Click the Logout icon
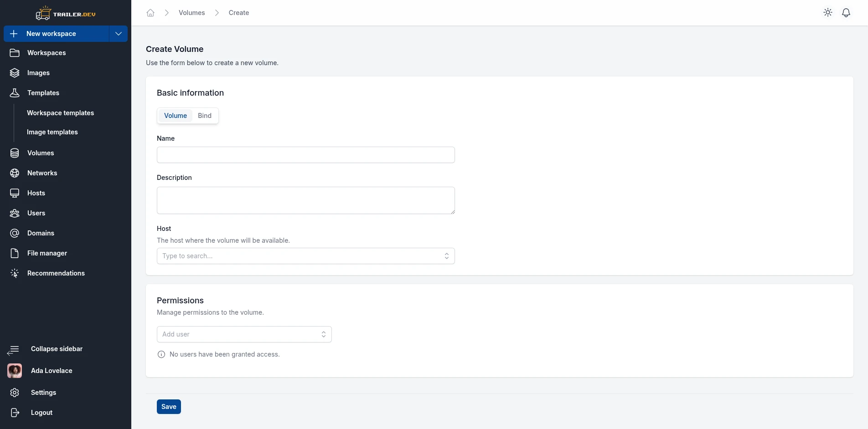This screenshot has height=429, width=868. [15, 413]
